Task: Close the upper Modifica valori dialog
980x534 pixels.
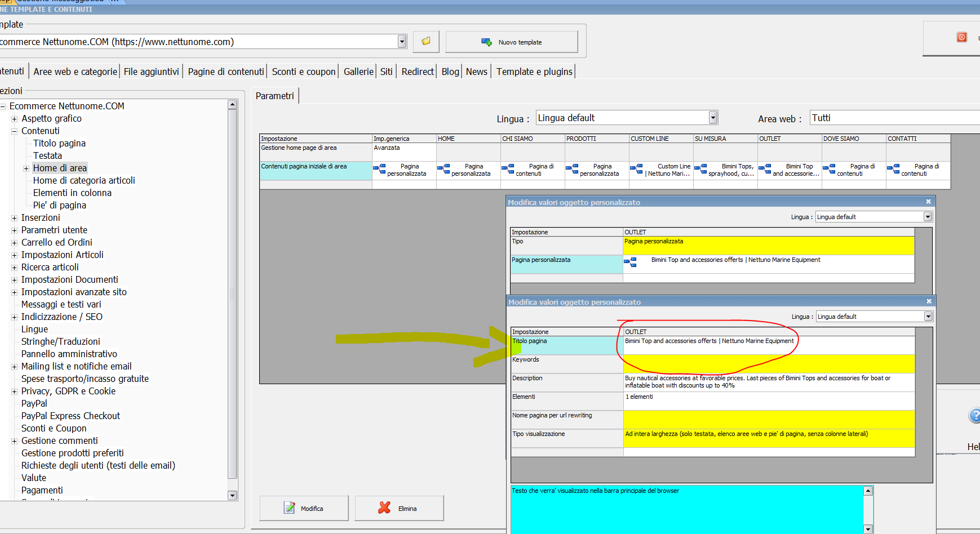Action: click(x=928, y=202)
